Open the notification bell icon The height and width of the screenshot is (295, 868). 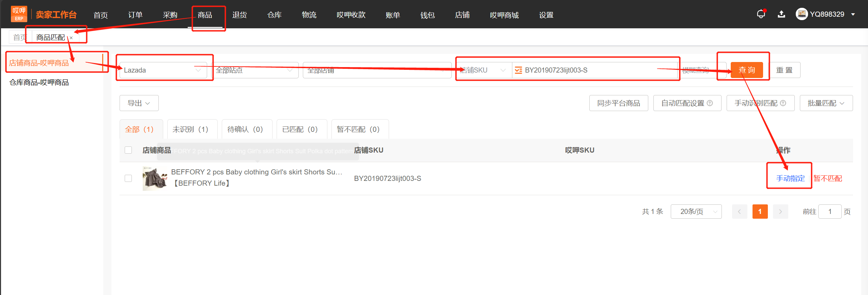tap(761, 14)
